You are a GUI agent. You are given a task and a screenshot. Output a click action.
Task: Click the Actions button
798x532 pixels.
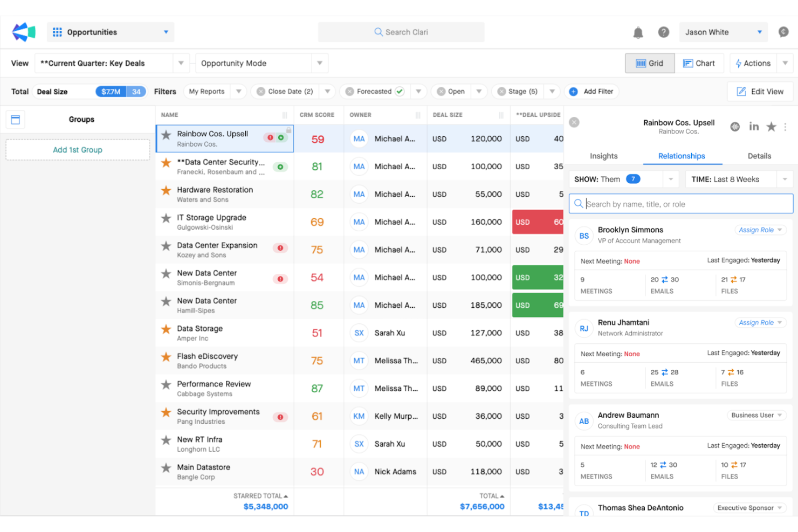[753, 63]
